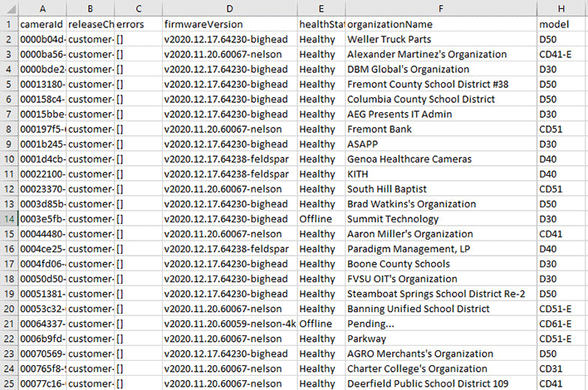Click cameraId cell 0000b04d-
The width and height of the screenshot is (588, 390).
[42, 39]
